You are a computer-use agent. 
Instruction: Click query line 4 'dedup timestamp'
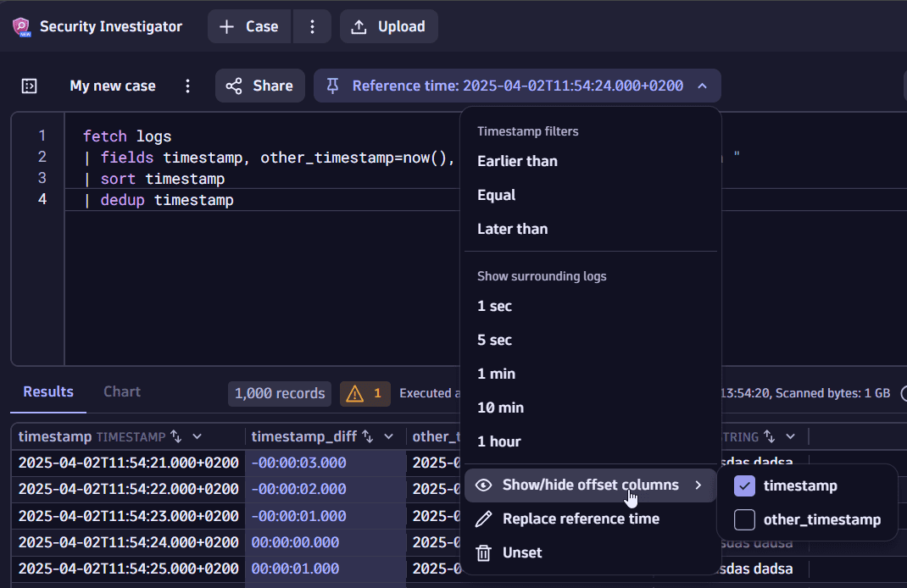[159, 200]
